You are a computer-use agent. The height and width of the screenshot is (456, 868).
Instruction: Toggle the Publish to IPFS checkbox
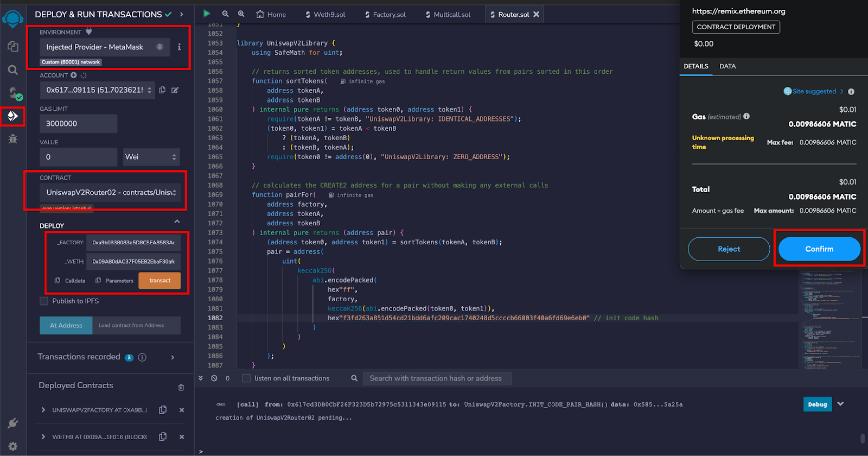44,301
